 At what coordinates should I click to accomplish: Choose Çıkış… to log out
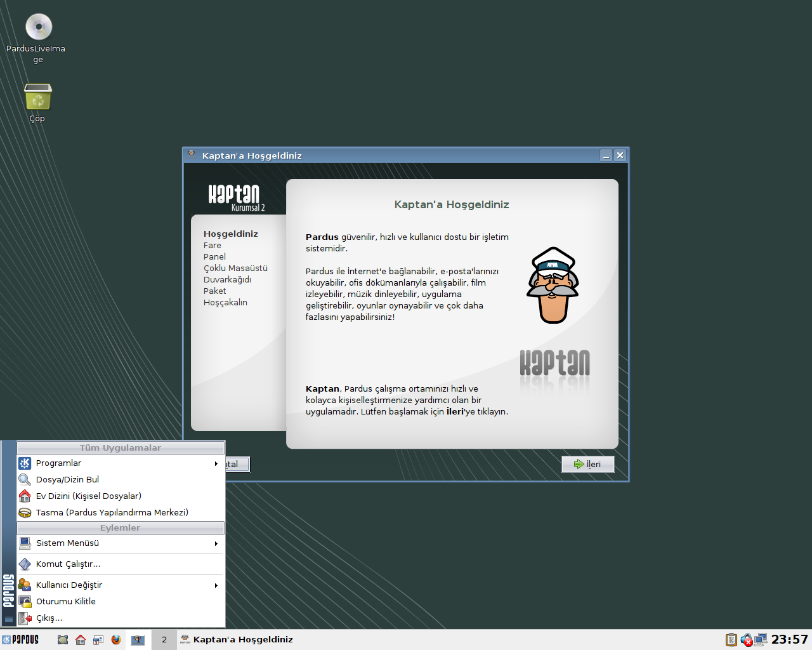pyautogui.click(x=121, y=618)
